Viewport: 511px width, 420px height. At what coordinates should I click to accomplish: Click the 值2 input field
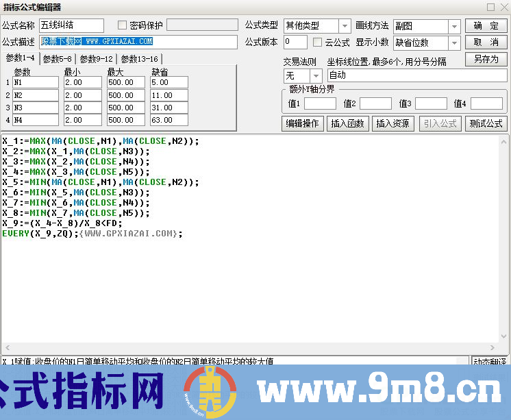[375, 103]
